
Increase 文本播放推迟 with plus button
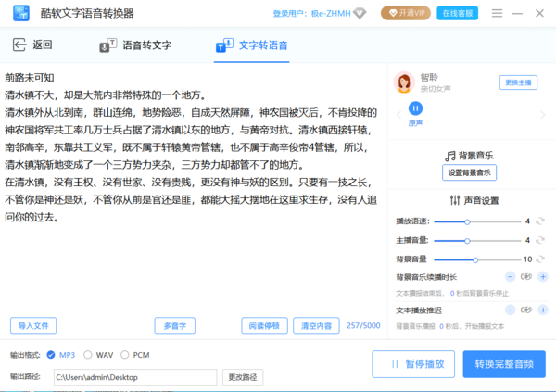pos(543,310)
